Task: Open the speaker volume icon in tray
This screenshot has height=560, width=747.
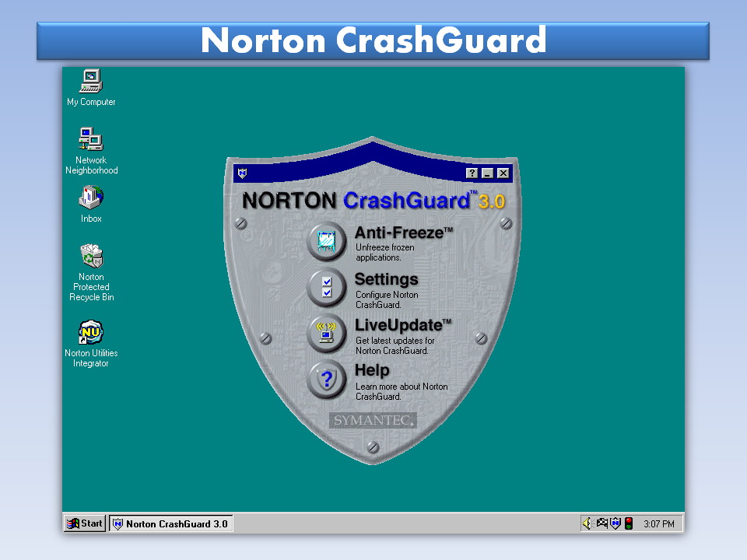Action: (589, 523)
